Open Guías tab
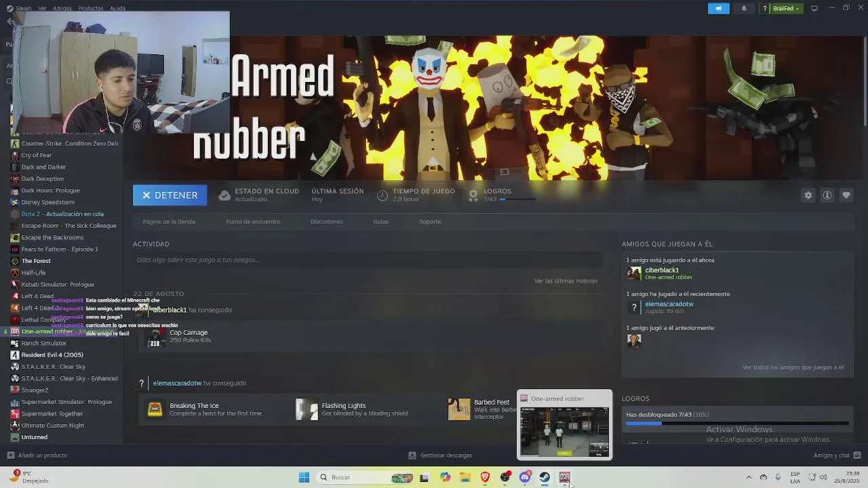868x488 pixels. click(x=380, y=222)
